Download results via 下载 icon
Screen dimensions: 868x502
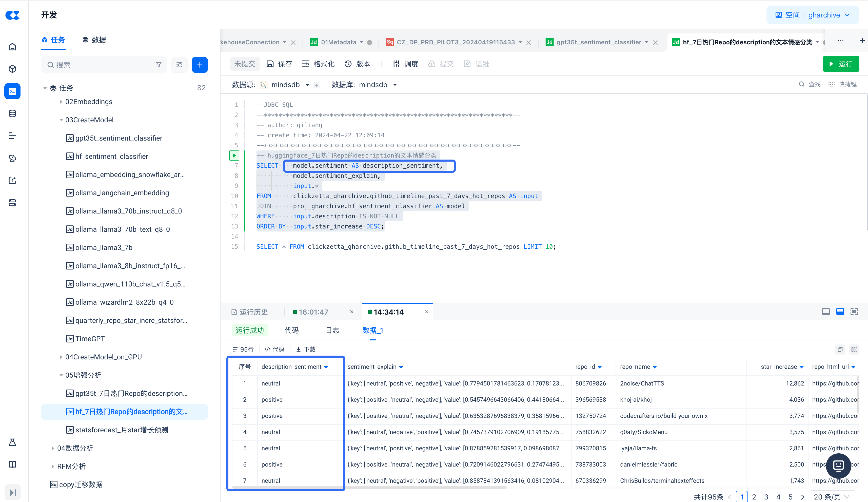[x=298, y=349]
